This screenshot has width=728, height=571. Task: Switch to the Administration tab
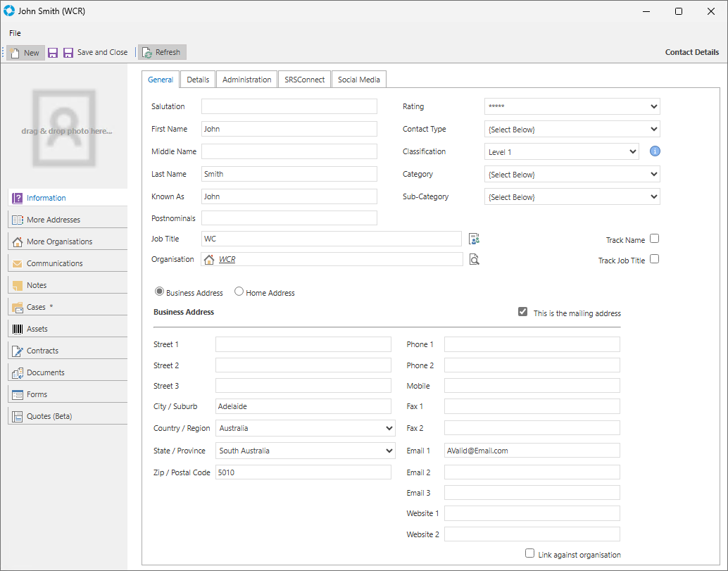click(246, 80)
